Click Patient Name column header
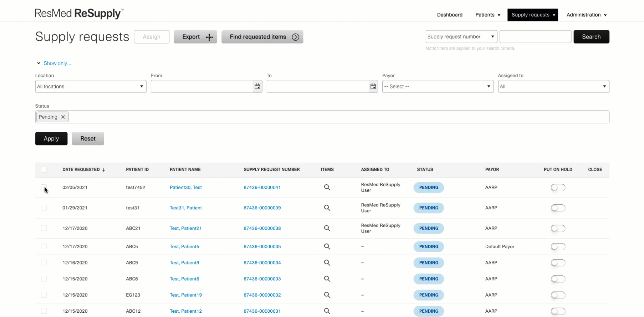The width and height of the screenshot is (644, 317). tap(185, 170)
